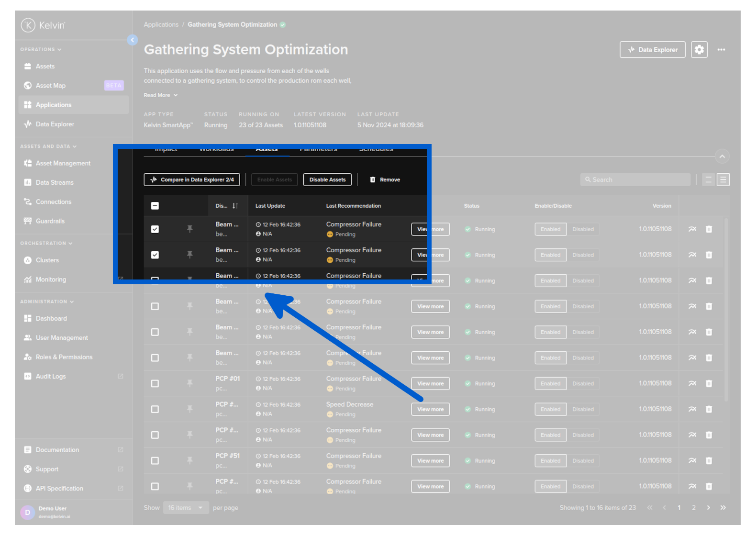The width and height of the screenshot is (756, 536).
Task: Collapse the sidebar with arrow button
Action: pos(133,40)
